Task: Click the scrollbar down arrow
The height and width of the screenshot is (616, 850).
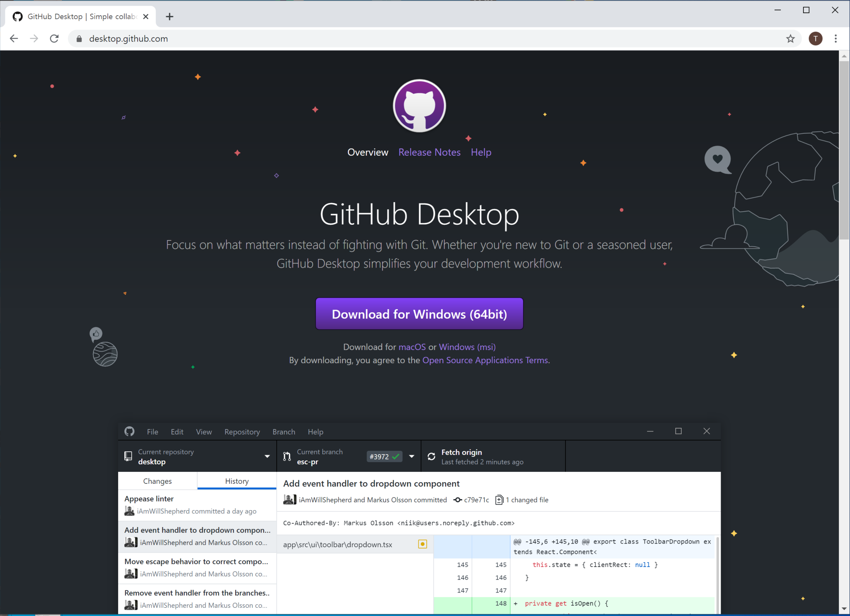Action: click(x=844, y=609)
